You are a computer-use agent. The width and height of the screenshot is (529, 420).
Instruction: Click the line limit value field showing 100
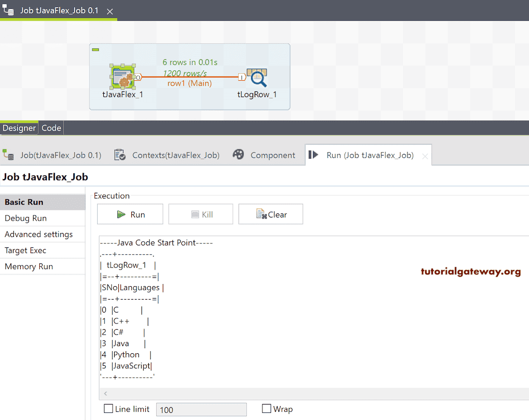pos(201,409)
